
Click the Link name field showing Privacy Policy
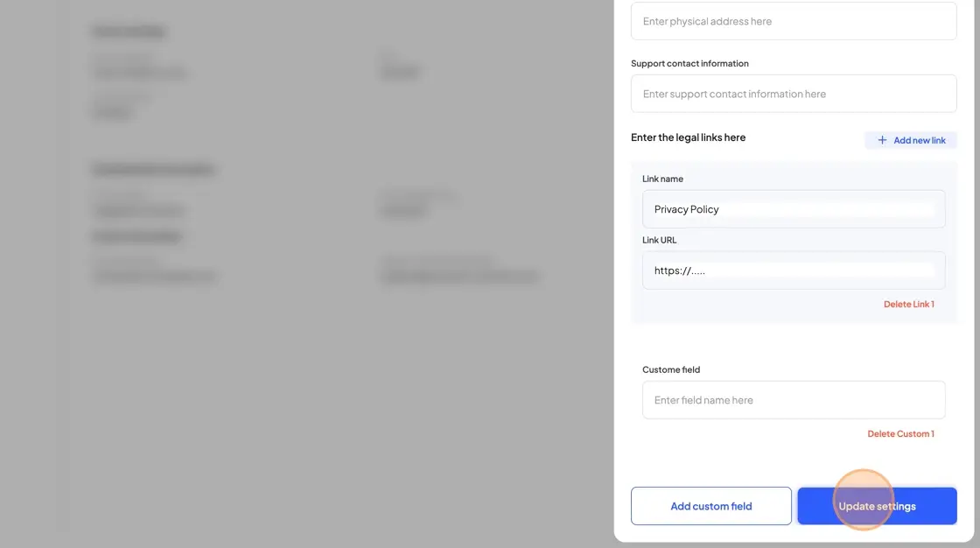click(793, 209)
